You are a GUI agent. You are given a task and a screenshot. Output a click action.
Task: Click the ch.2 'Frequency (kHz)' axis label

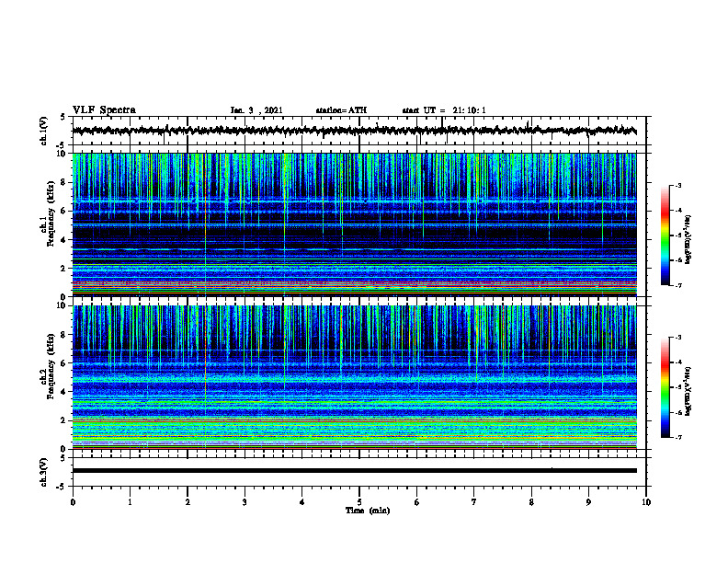(51, 366)
